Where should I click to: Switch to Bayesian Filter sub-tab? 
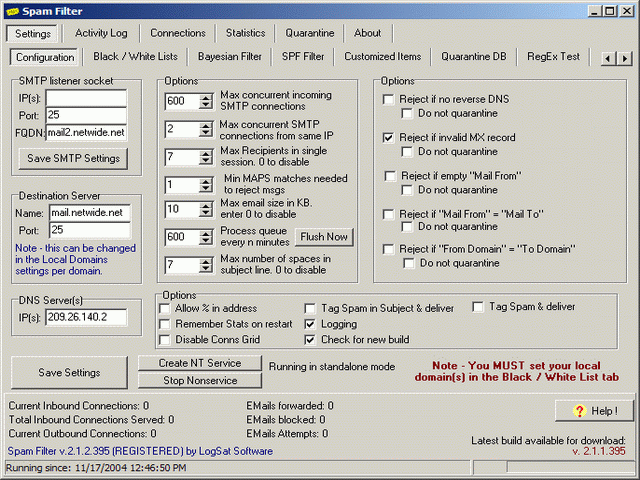point(229,56)
